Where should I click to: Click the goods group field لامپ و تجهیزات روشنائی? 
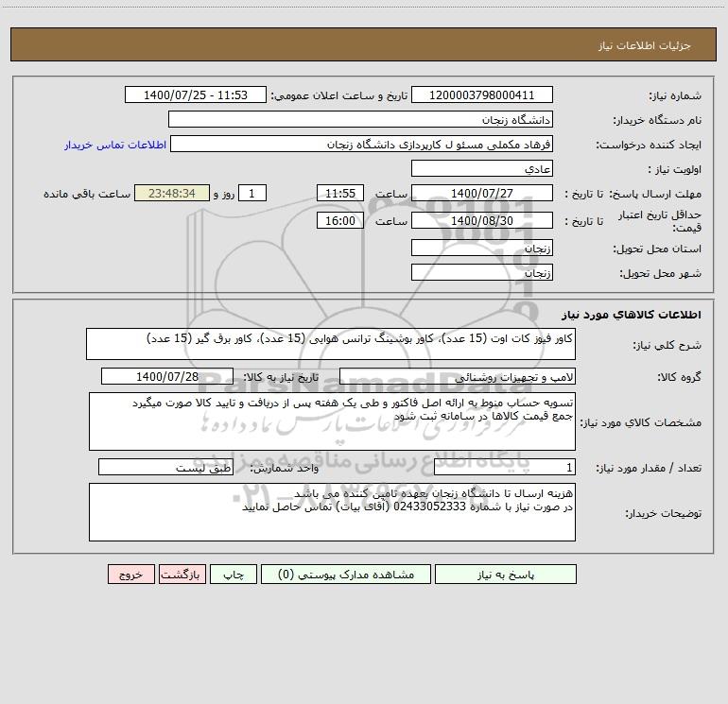[458, 376]
